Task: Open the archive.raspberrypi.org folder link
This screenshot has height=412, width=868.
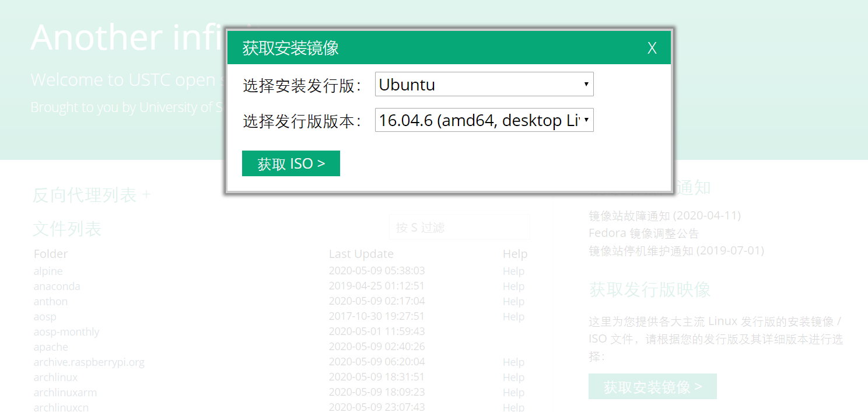Action: pos(89,362)
